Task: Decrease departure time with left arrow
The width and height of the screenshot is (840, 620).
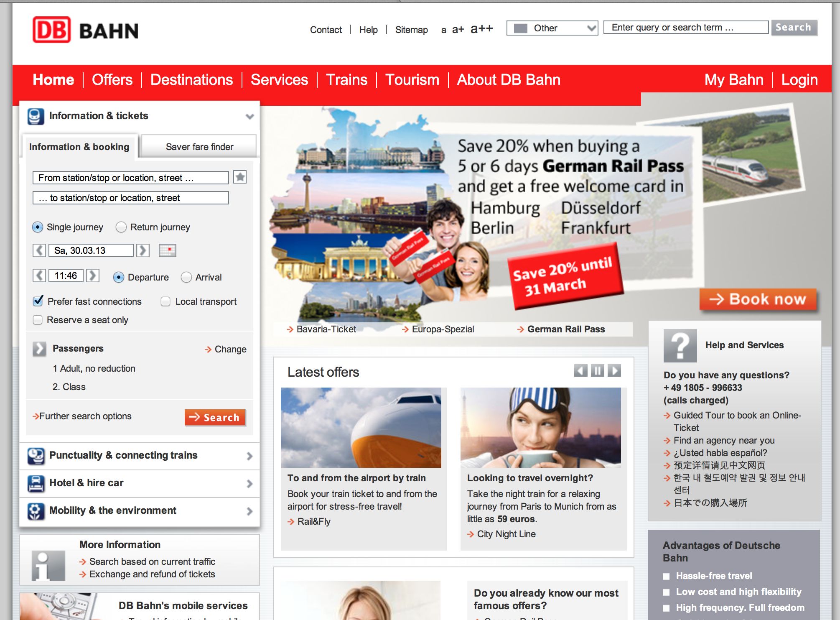Action: [39, 276]
